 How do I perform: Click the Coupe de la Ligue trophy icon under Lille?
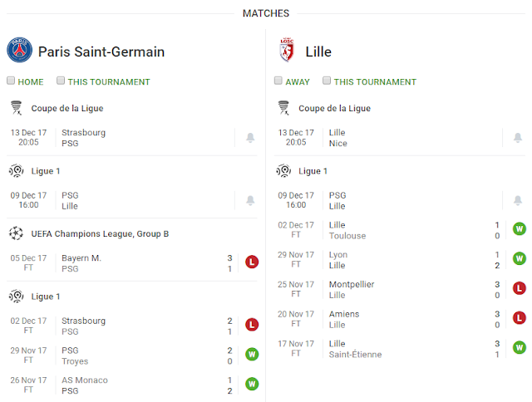(283, 108)
